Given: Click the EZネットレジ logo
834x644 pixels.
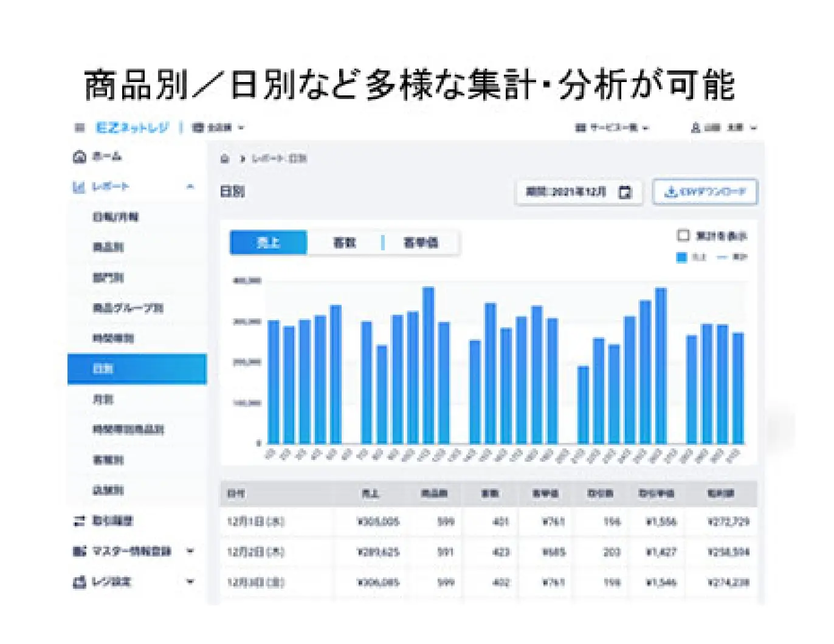Looking at the screenshot, I should (132, 128).
